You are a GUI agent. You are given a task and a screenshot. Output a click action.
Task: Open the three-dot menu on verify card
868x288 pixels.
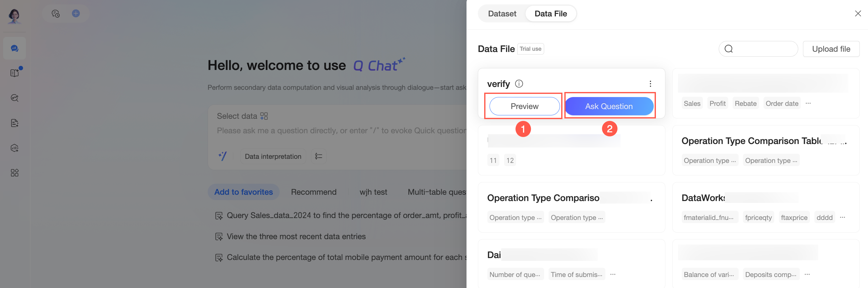pos(650,84)
